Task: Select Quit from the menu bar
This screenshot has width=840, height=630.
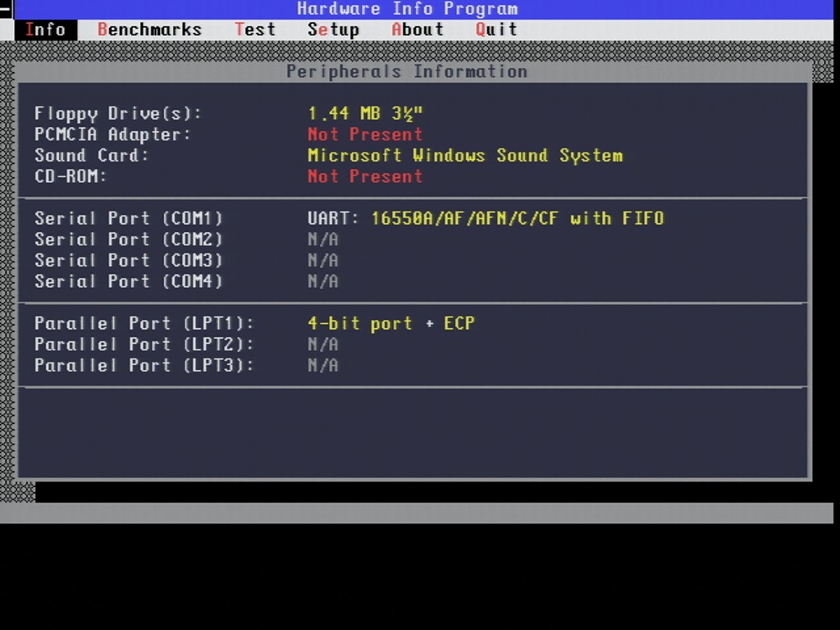Action: [x=496, y=30]
